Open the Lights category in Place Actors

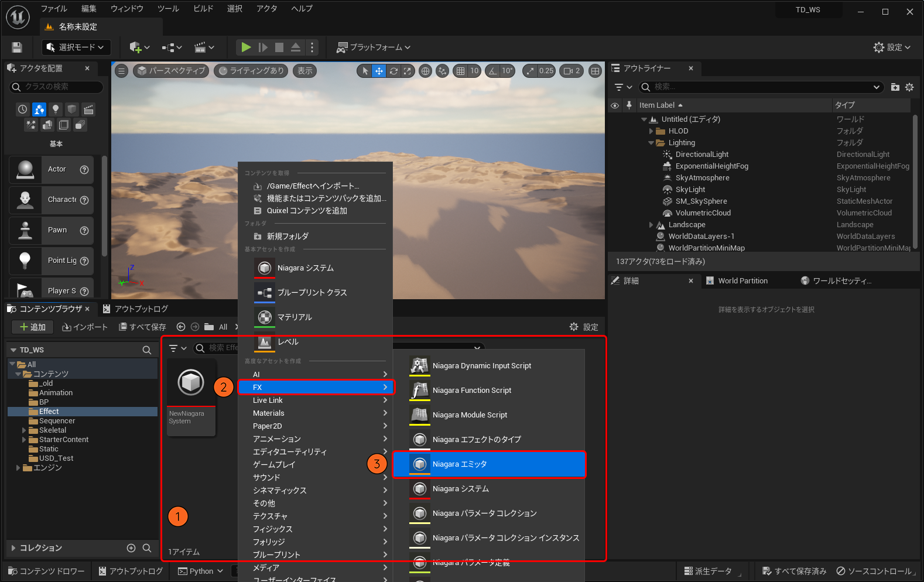click(56, 109)
